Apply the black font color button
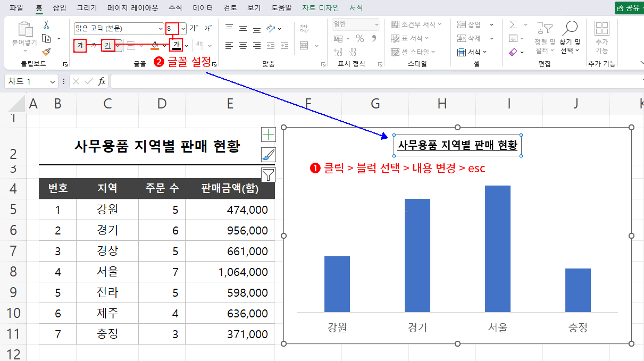 coord(177,45)
